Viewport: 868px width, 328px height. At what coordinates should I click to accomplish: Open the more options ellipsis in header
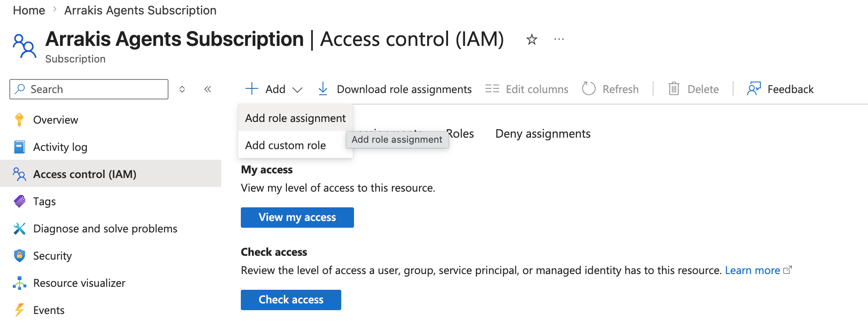[x=559, y=40]
